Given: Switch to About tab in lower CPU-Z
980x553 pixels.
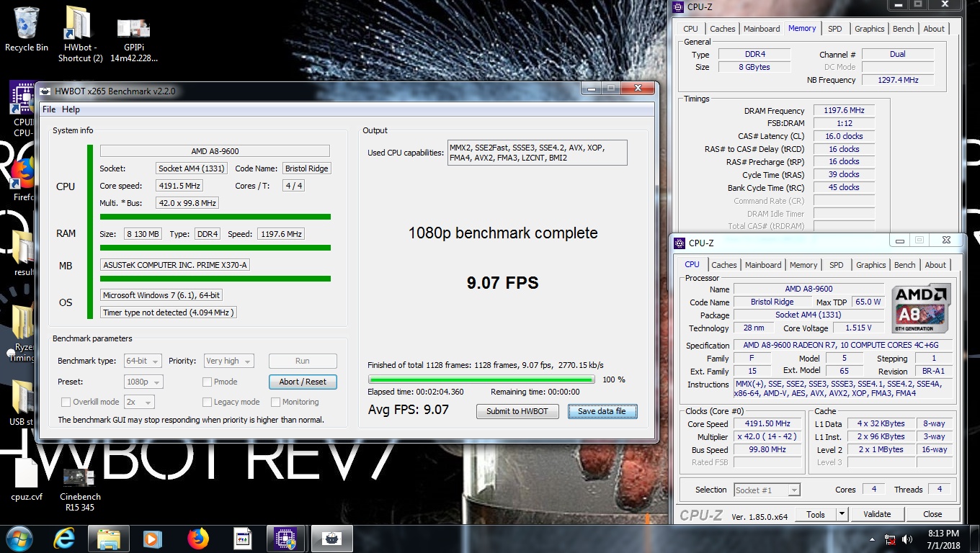Looking at the screenshot, I should (x=935, y=265).
